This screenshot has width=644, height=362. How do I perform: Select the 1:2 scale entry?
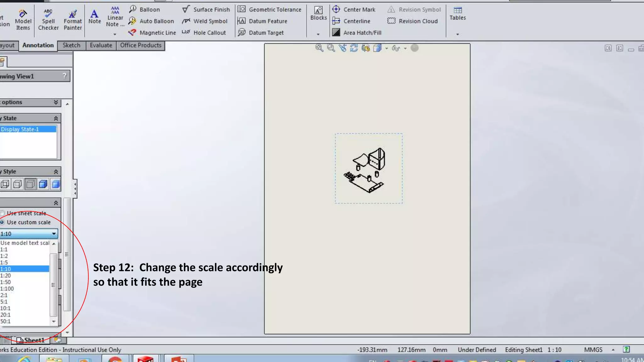(x=25, y=256)
